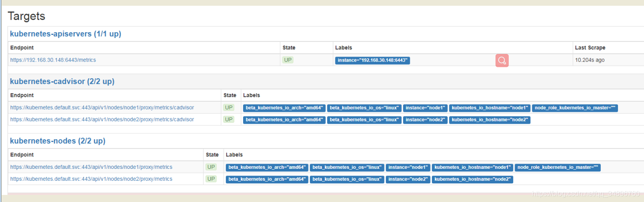Collapse the kubernetes-apiservers (1/1 up) section
644x202 pixels.
pyautogui.click(x=65, y=34)
